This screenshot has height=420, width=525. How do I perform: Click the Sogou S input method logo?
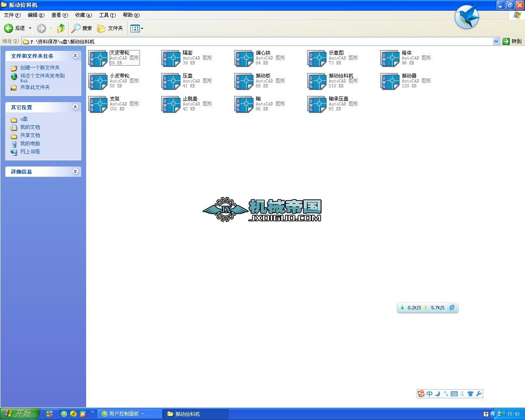pyautogui.click(x=421, y=394)
